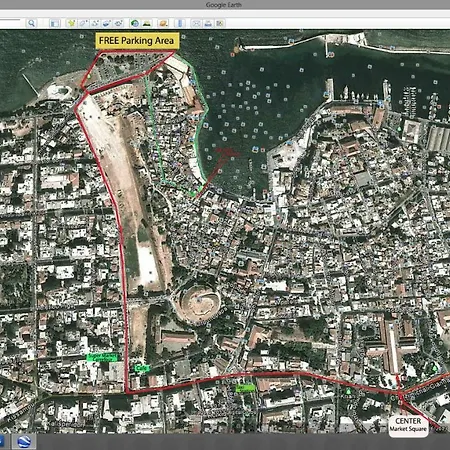Screen dimensions: 450x450
Task: Select the Add Polygon tool
Action: pos(83,23)
